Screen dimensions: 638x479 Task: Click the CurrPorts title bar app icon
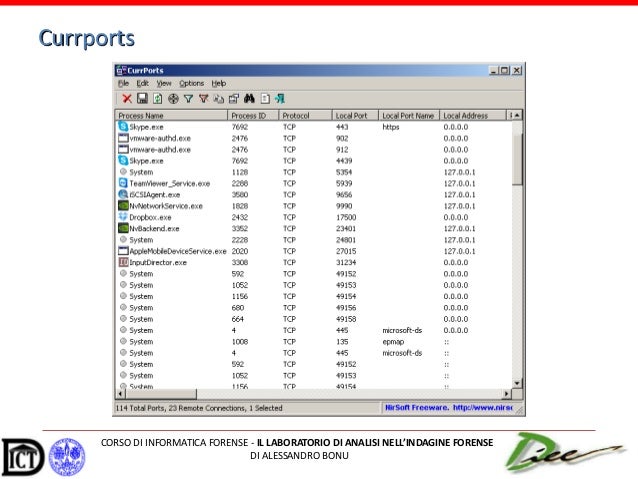[x=121, y=70]
